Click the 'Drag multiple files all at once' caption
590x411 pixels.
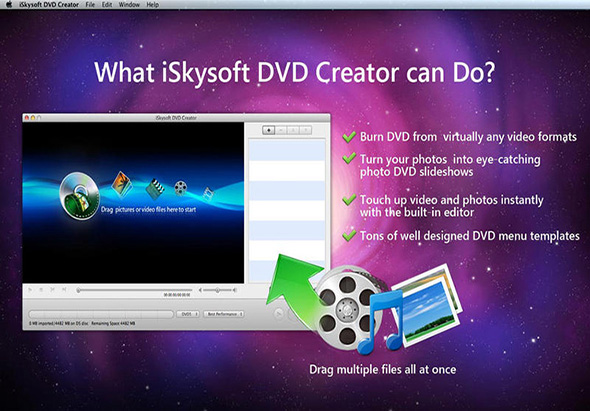[x=383, y=370]
